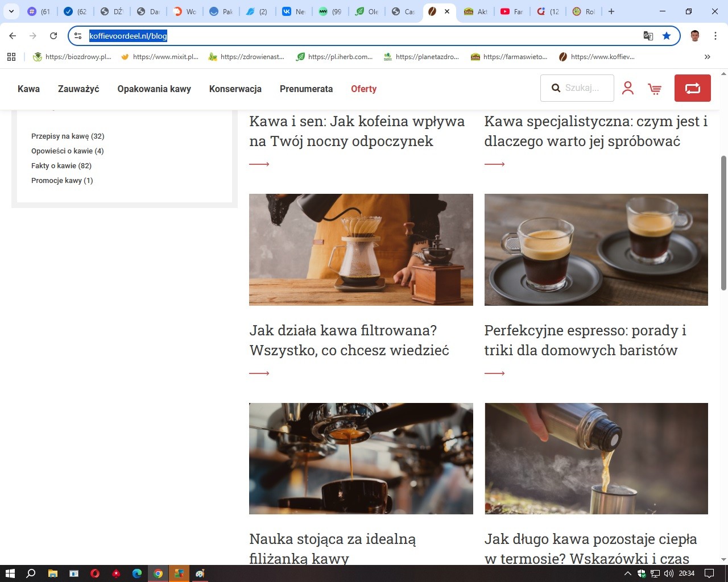Open the thermos pouring thumbnail
Image resolution: width=728 pixels, height=582 pixels.
596,459
